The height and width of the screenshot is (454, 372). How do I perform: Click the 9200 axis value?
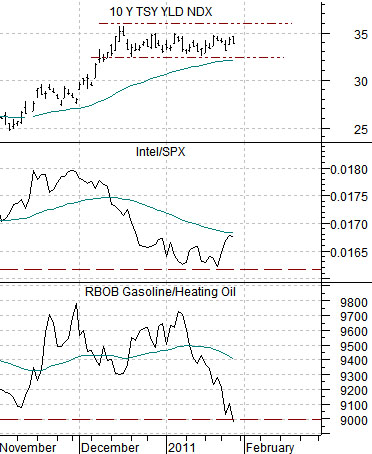click(354, 391)
